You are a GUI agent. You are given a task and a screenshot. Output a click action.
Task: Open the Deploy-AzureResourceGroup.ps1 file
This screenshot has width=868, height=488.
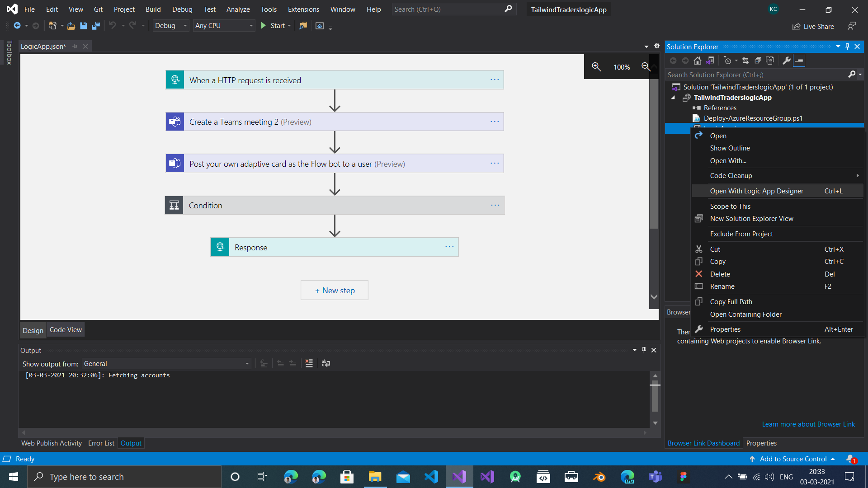pos(754,118)
